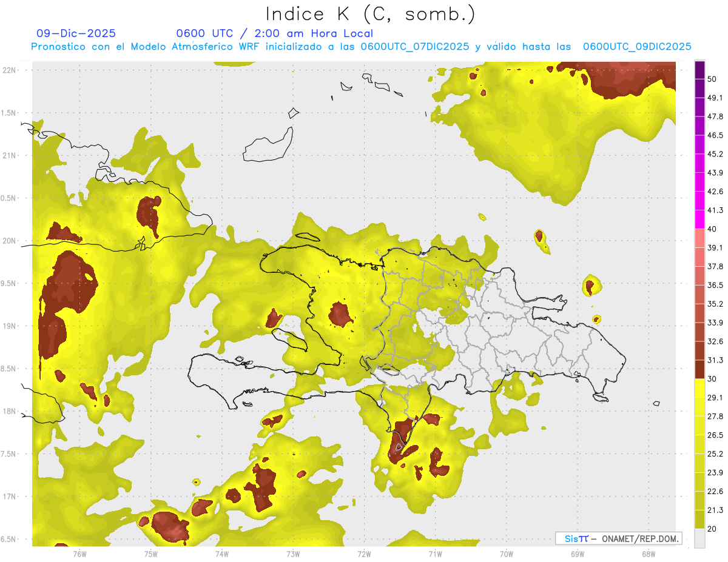The width and height of the screenshot is (728, 562).
Task: Click the '37.8' color scale value
Action: click(715, 267)
